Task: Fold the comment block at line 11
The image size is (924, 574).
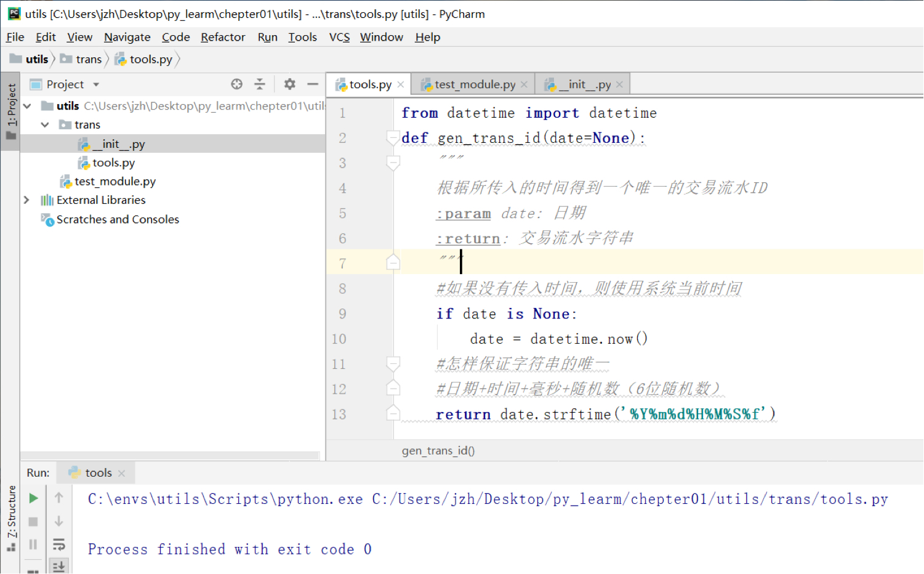Action: click(x=393, y=364)
